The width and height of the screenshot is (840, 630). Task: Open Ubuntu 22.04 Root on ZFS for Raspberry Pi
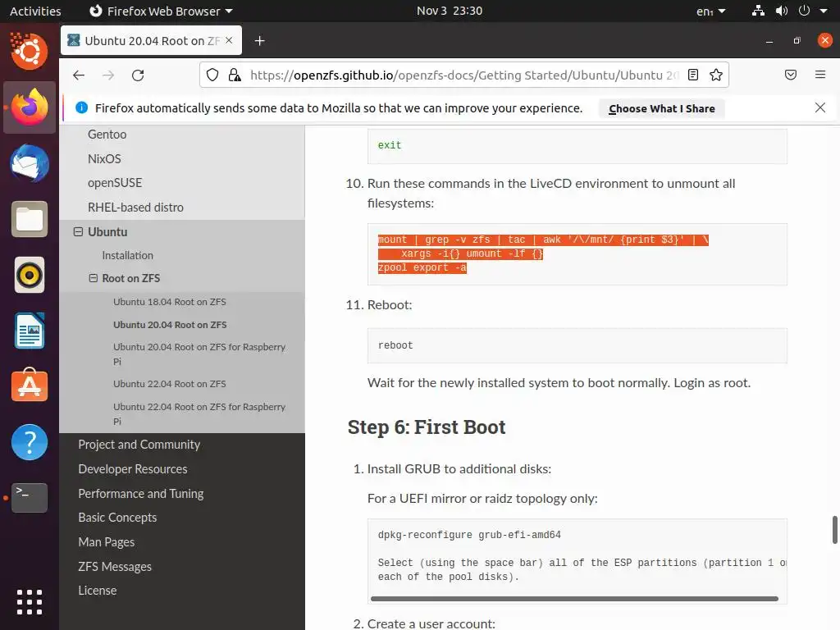[x=199, y=413]
